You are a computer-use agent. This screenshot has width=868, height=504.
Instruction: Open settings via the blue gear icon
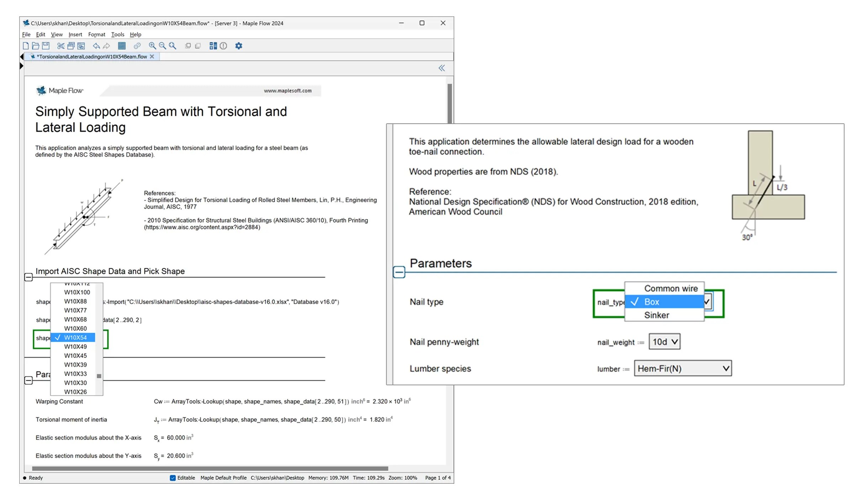click(x=239, y=46)
